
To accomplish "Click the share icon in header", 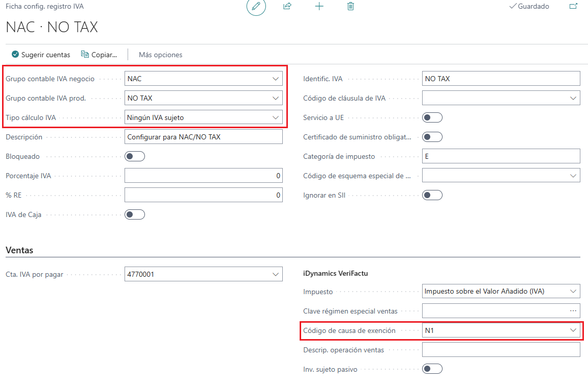I will pos(287,7).
